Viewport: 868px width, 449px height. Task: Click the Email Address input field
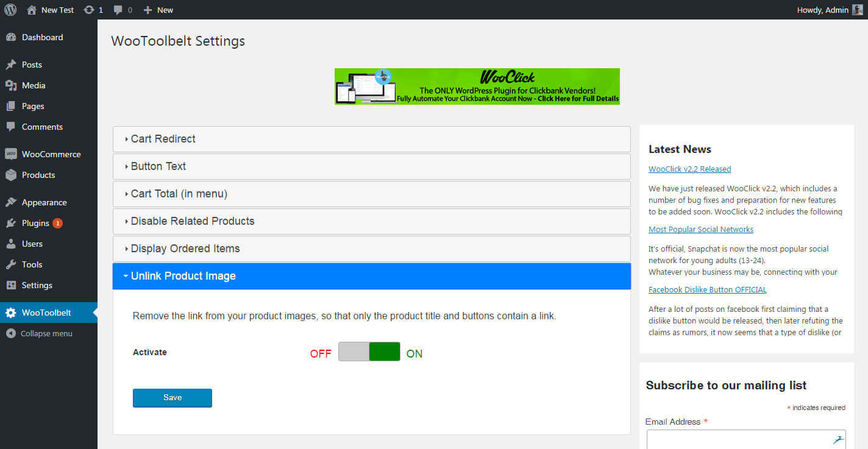tap(746, 440)
